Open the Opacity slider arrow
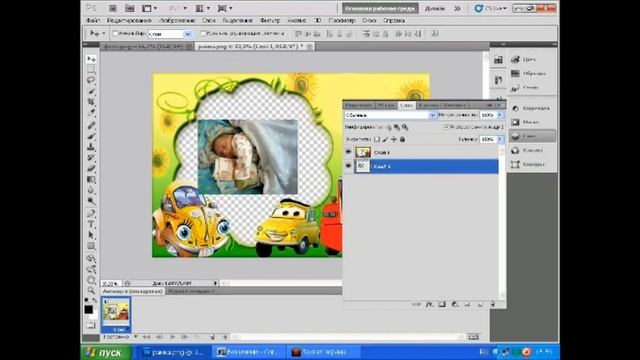640x360 pixels. tap(500, 116)
